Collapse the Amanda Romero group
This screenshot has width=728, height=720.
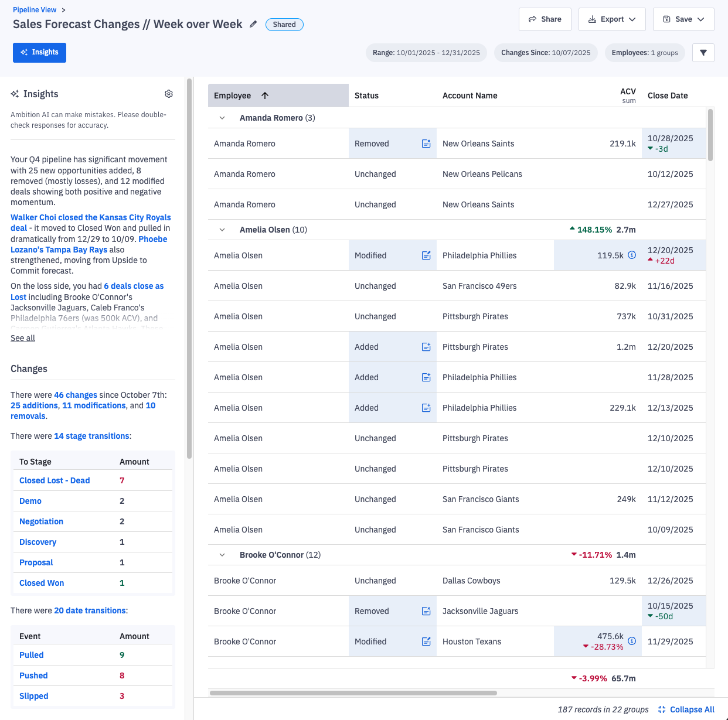click(222, 118)
